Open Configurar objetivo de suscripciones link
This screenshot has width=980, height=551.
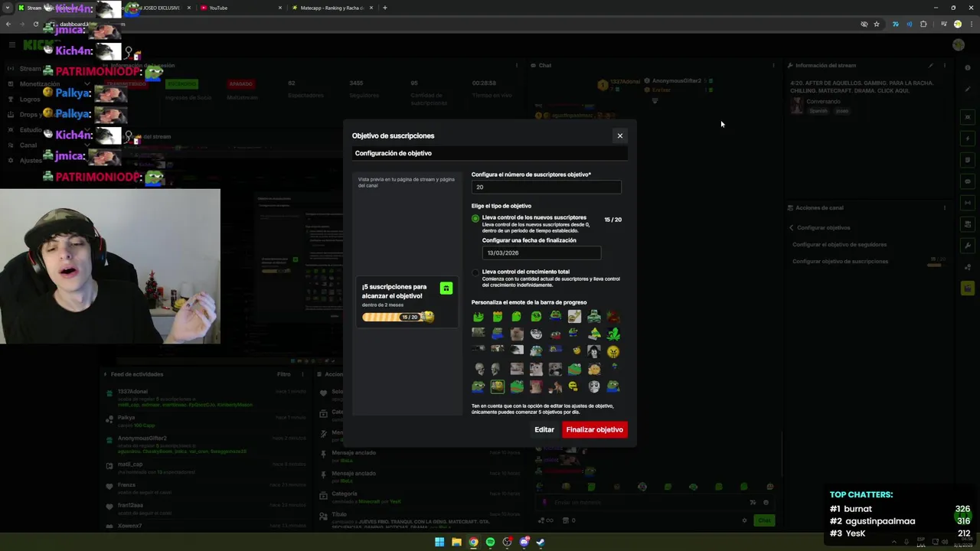tap(840, 261)
